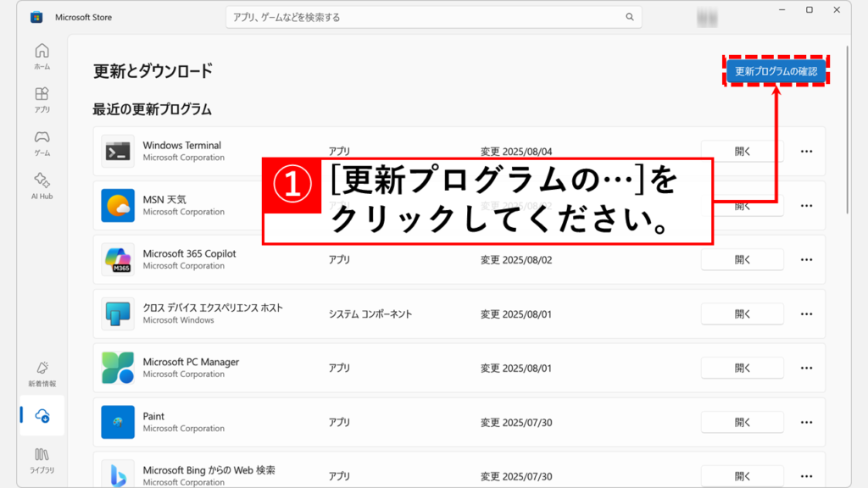Click the blurred user profile avatar
This screenshot has height=488, width=868.
(707, 18)
